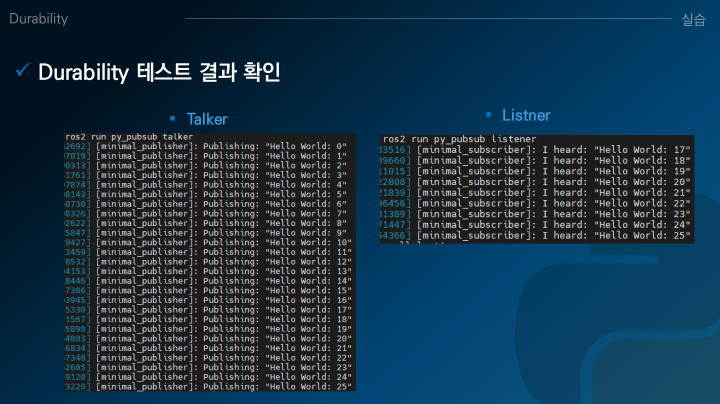
Task: Click talker Publishing line 'Hello World: 23'
Action: click(x=208, y=368)
